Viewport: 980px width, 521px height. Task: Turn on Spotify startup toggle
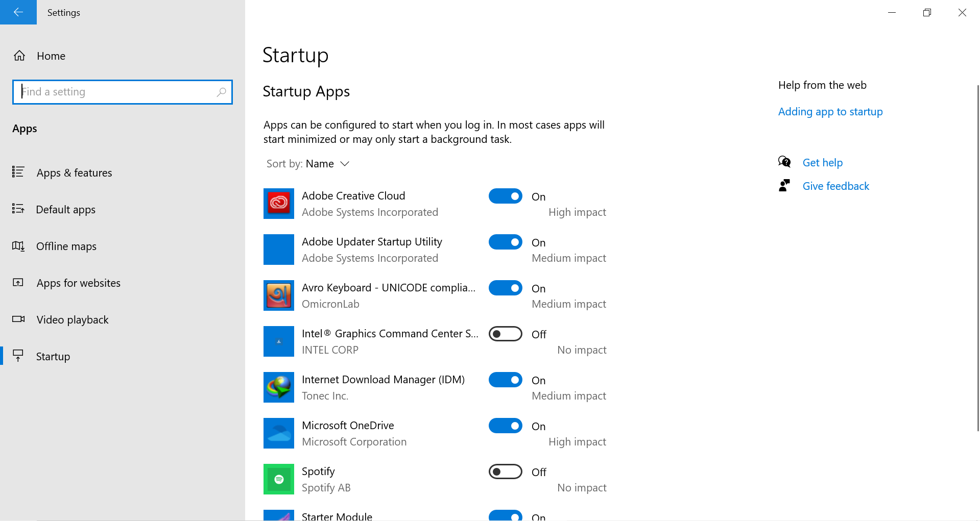click(x=505, y=472)
